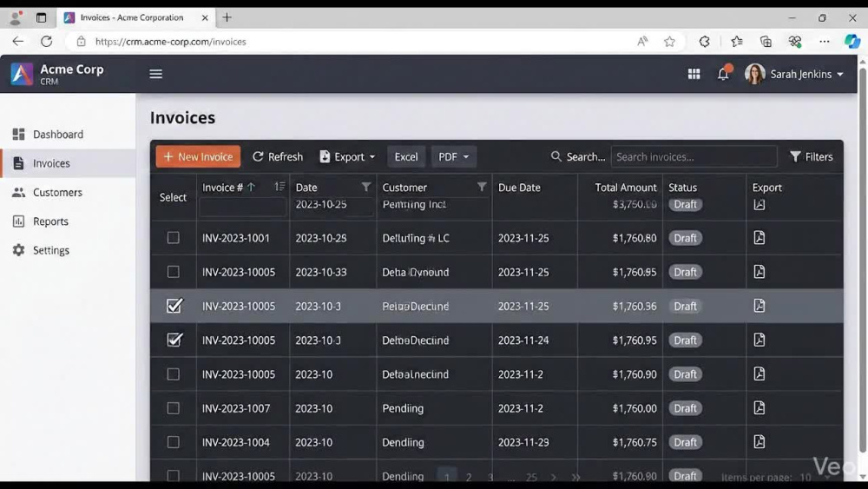
Task: Click Draft status badge for INV-2023-1007
Action: pyautogui.click(x=685, y=408)
